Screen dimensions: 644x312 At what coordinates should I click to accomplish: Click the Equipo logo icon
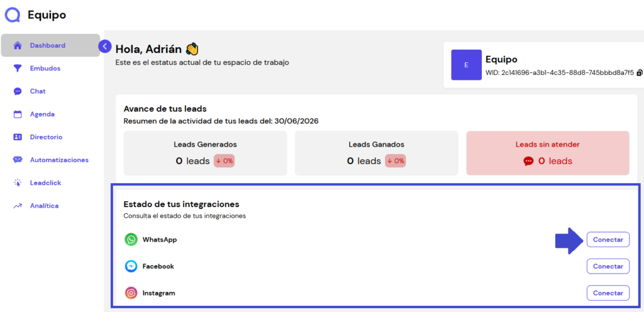coord(13,15)
